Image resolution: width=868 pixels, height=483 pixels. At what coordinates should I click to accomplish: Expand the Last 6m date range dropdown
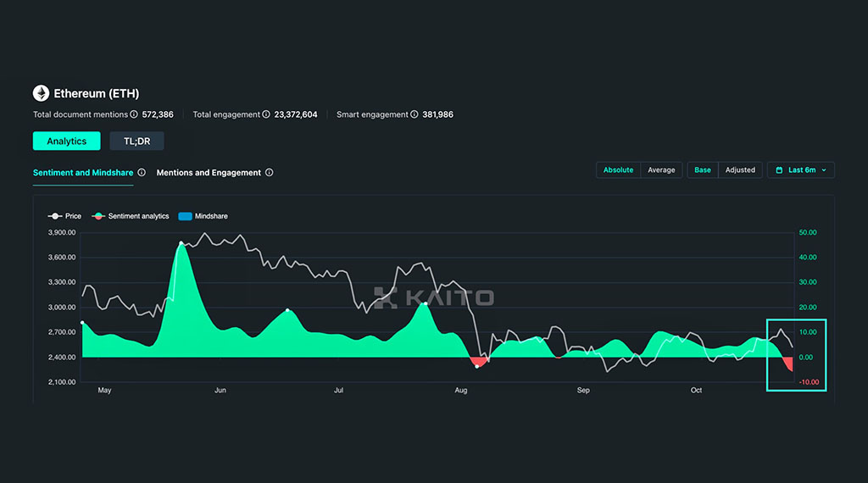tap(801, 169)
